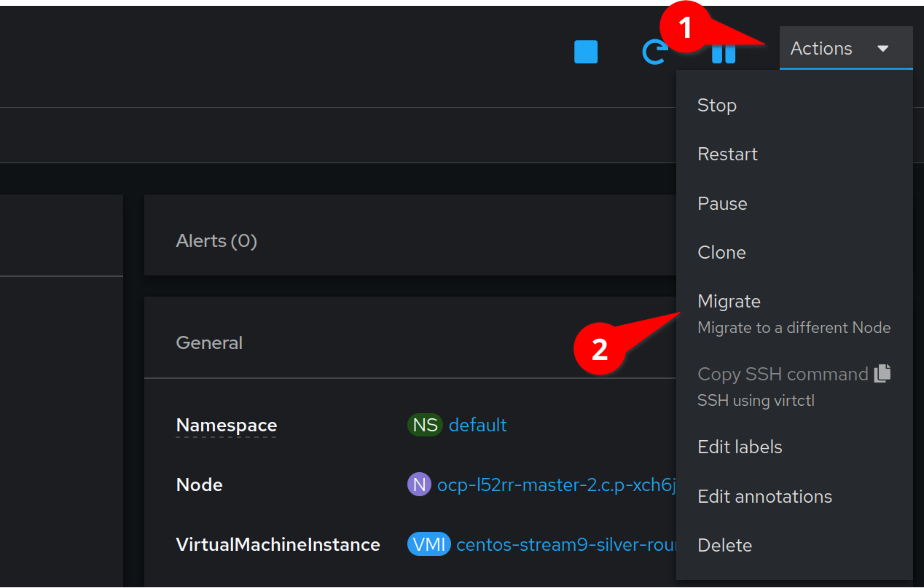
Task: Click the blue stop square icon
Action: coord(585,52)
